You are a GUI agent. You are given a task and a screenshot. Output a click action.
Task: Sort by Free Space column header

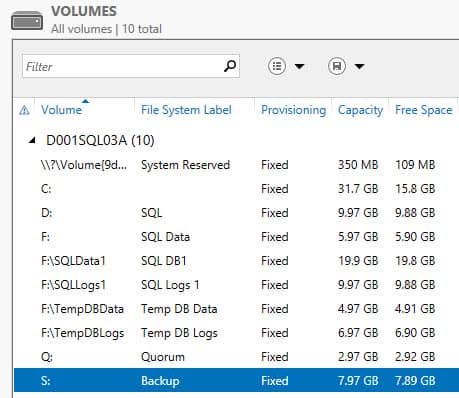point(423,110)
